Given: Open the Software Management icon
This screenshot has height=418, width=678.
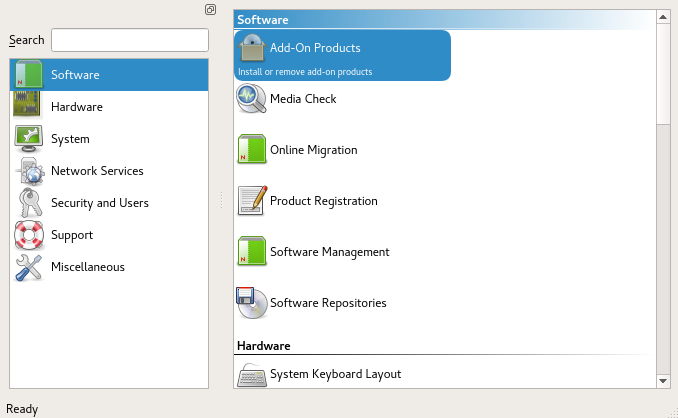Looking at the screenshot, I should pyautogui.click(x=252, y=252).
